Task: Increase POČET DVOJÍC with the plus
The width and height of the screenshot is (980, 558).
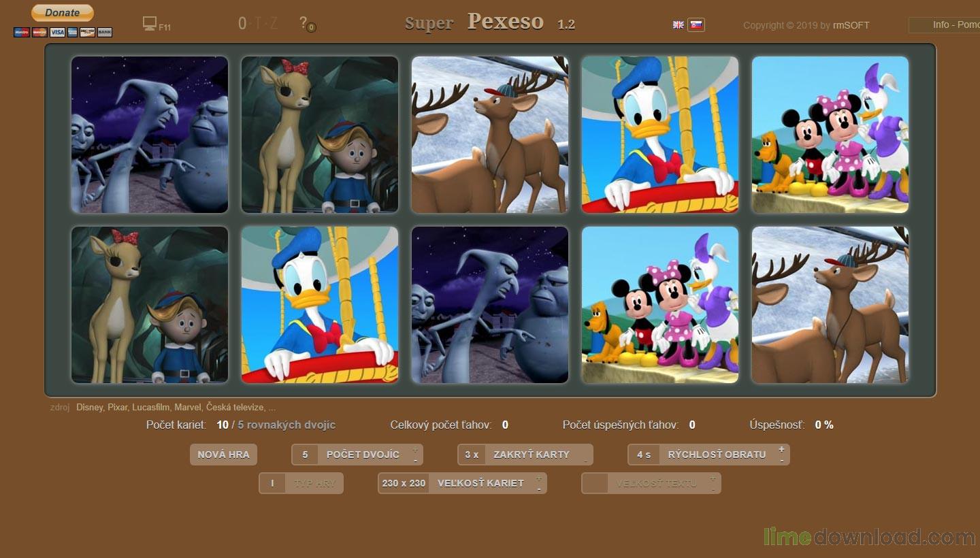Action: [415, 450]
